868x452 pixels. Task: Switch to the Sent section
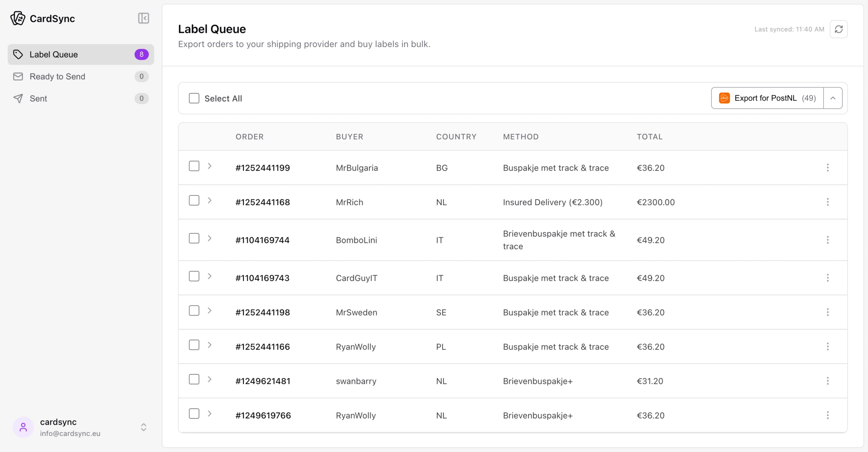click(x=38, y=98)
